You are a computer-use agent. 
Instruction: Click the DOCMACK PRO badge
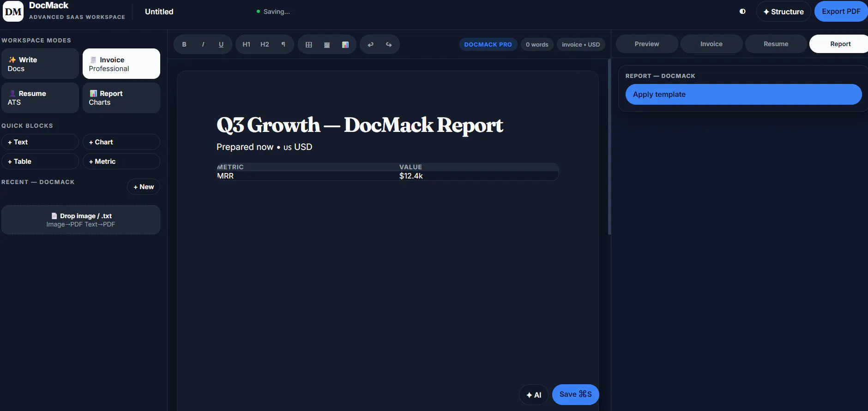click(488, 45)
